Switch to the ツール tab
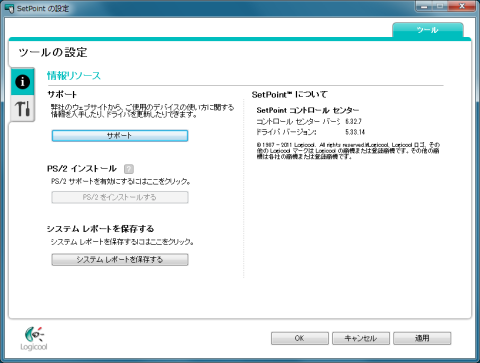 click(x=428, y=30)
